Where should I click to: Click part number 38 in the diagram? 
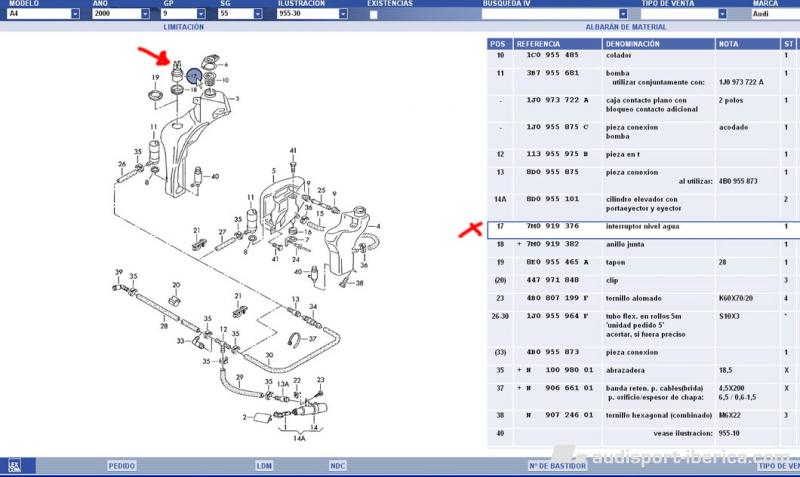point(359,283)
